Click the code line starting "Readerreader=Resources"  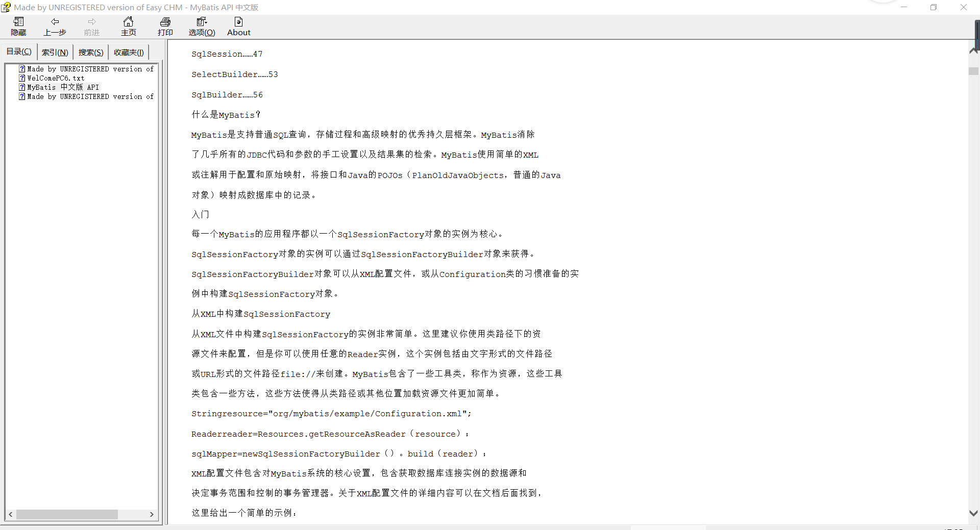click(x=330, y=434)
